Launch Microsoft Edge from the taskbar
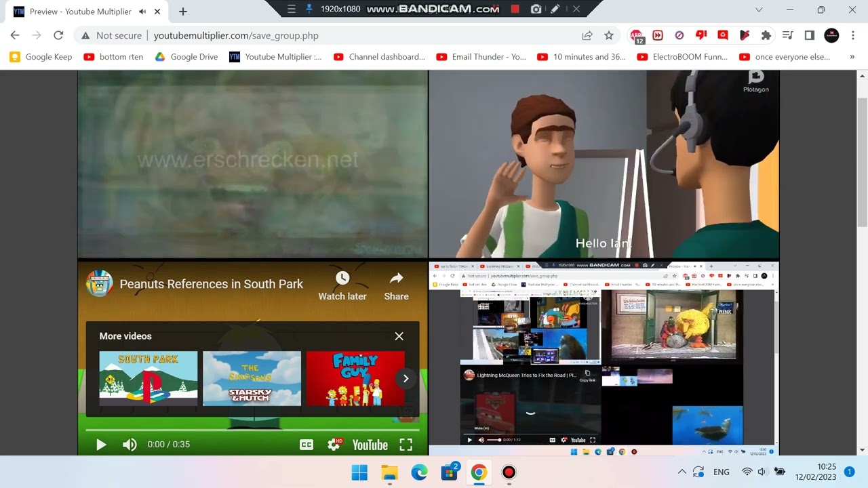The height and width of the screenshot is (488, 868). [419, 472]
